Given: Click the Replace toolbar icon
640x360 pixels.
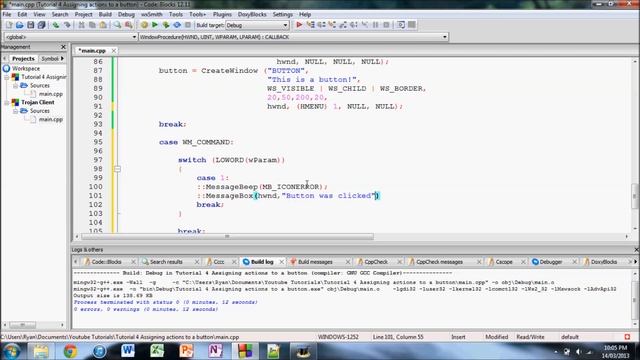Looking at the screenshot, I should [x=129, y=25].
